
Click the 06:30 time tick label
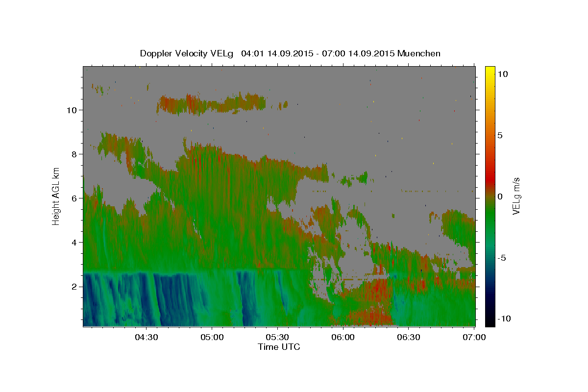point(409,337)
